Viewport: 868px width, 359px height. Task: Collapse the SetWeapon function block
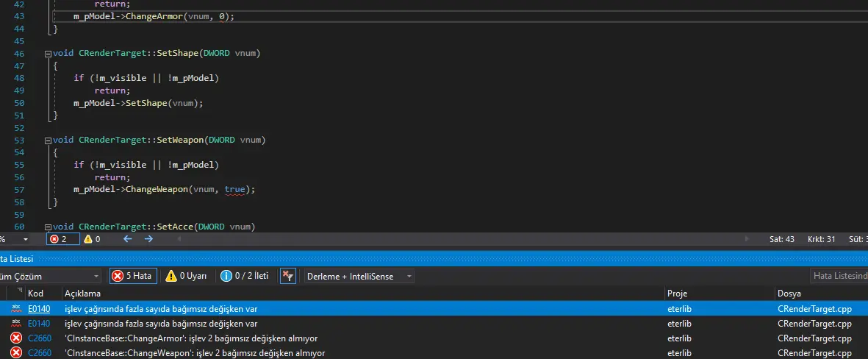click(48, 140)
